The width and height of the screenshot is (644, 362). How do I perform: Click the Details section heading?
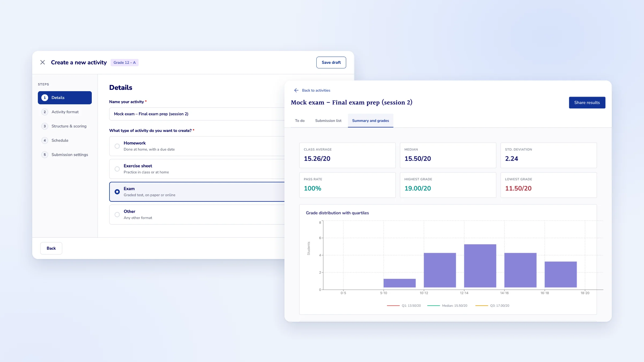[x=121, y=88]
